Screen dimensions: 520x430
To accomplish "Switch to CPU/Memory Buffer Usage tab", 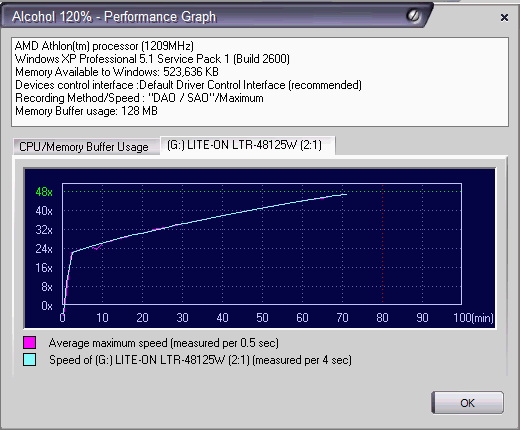I will point(83,147).
